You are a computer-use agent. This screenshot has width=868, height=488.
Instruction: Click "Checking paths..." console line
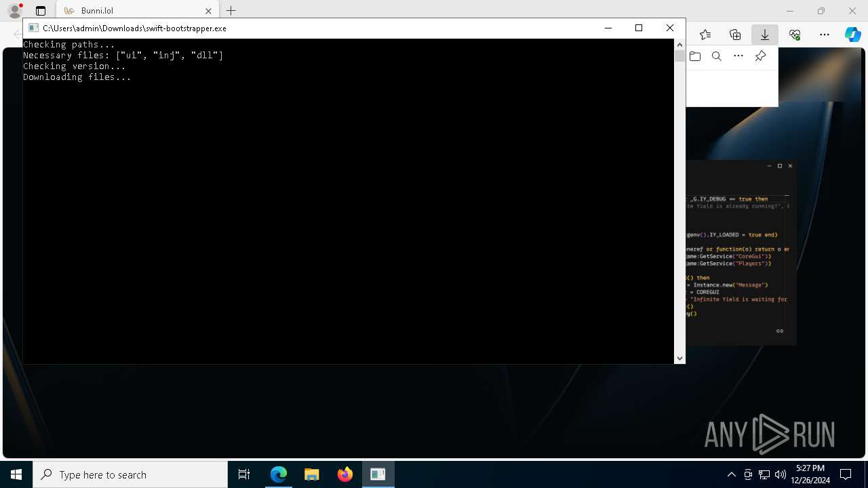[x=69, y=45]
